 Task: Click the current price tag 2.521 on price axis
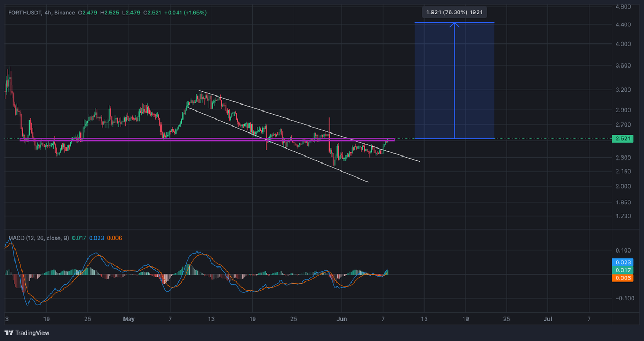(623, 139)
